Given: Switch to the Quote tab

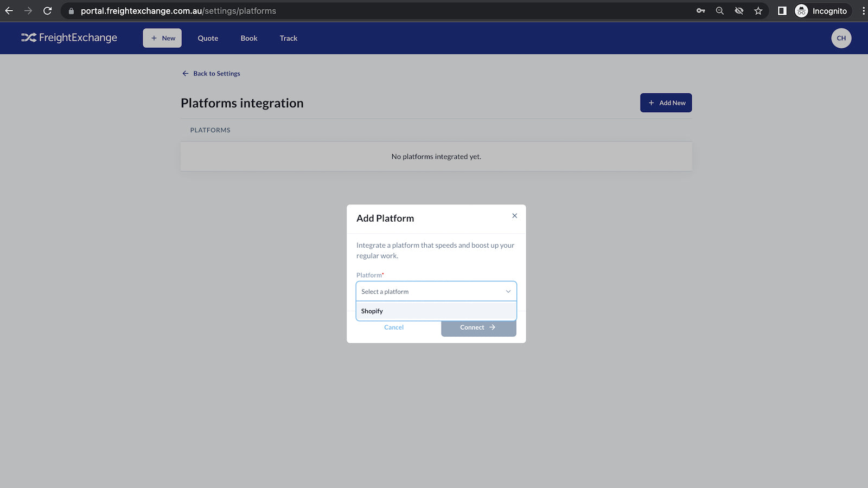Looking at the screenshot, I should click(208, 38).
